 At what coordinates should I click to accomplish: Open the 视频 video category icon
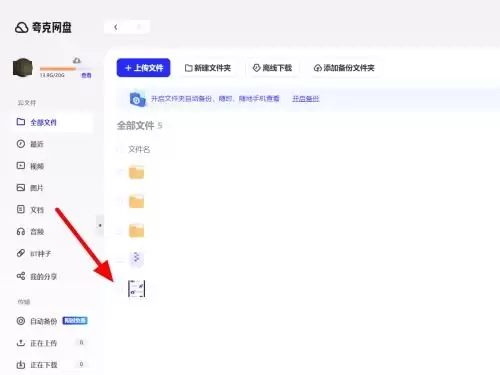click(x=21, y=166)
